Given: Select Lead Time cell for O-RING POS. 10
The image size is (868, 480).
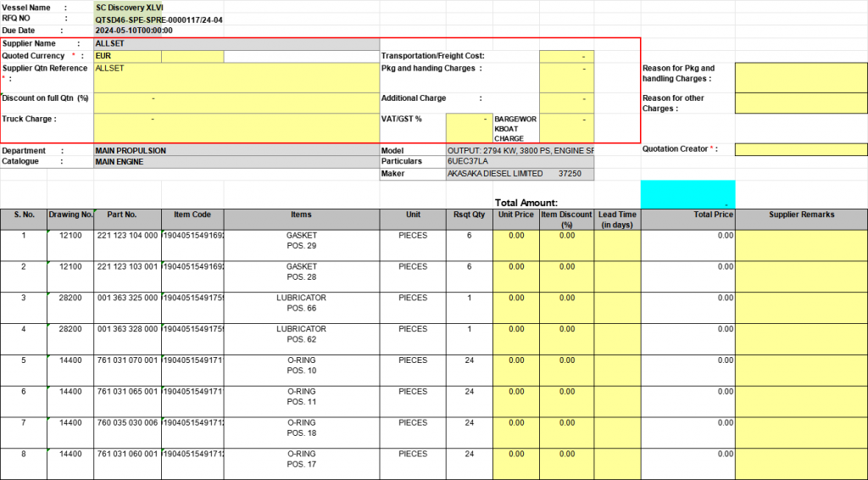Looking at the screenshot, I should pyautogui.click(x=617, y=371).
